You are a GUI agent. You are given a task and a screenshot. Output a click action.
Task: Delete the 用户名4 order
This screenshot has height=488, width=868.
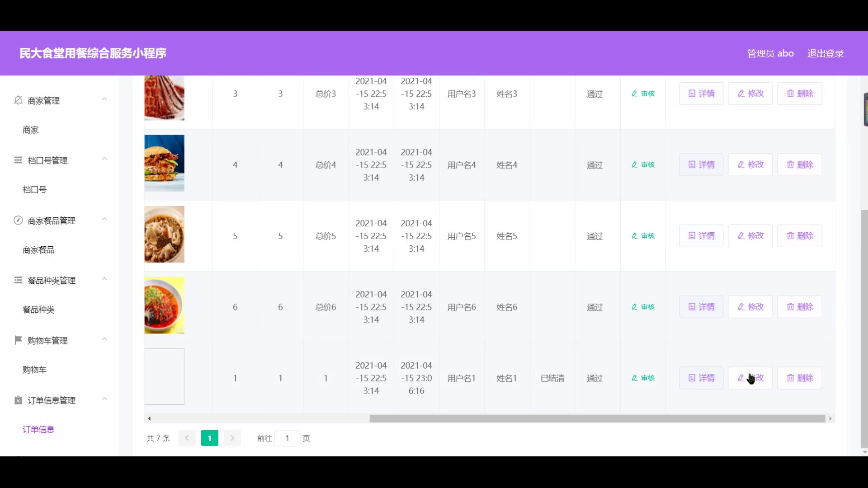point(800,164)
